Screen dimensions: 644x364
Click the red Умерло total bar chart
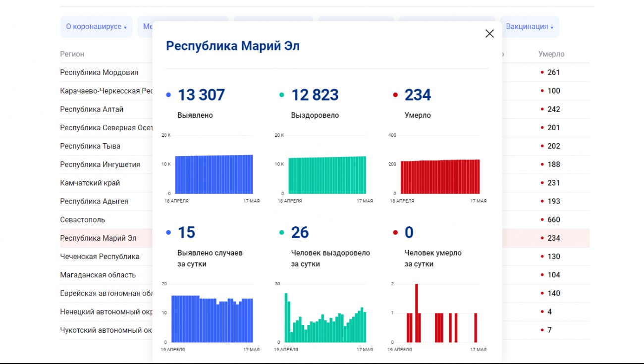click(x=440, y=176)
